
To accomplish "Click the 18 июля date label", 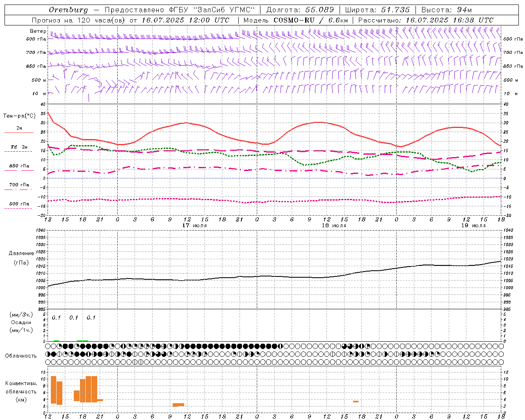I will 334,226.
